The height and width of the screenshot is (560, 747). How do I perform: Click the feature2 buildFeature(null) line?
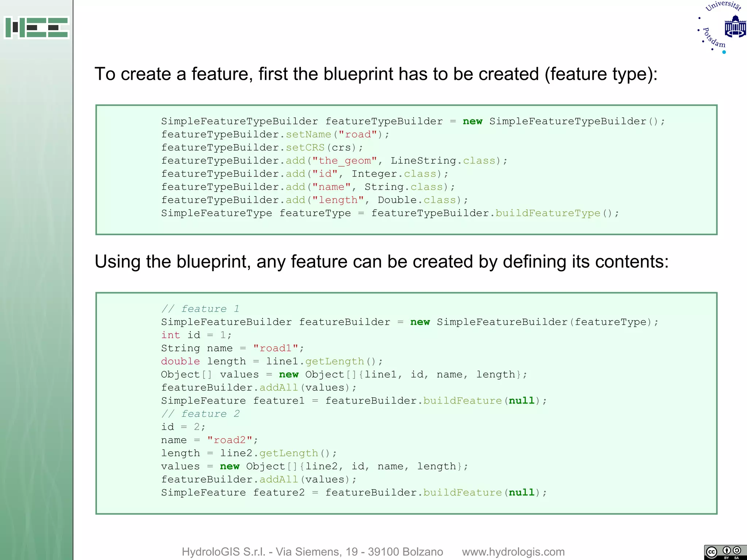coord(354,493)
